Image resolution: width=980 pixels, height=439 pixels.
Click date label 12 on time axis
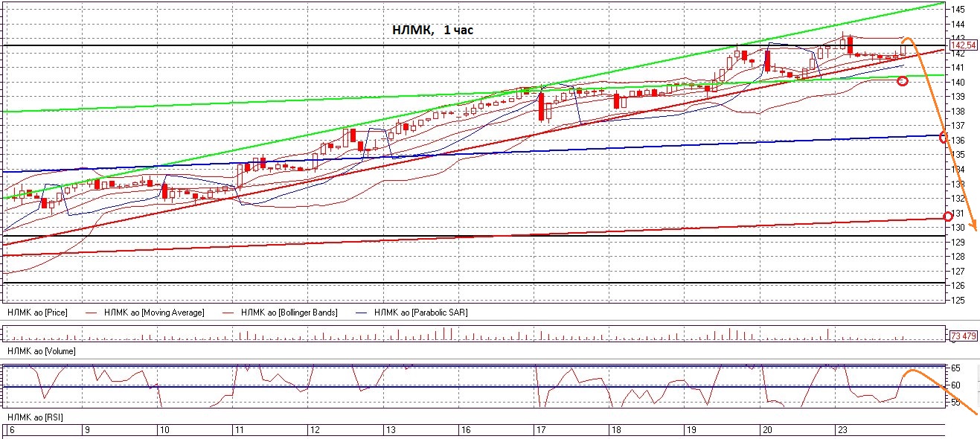pos(314,431)
